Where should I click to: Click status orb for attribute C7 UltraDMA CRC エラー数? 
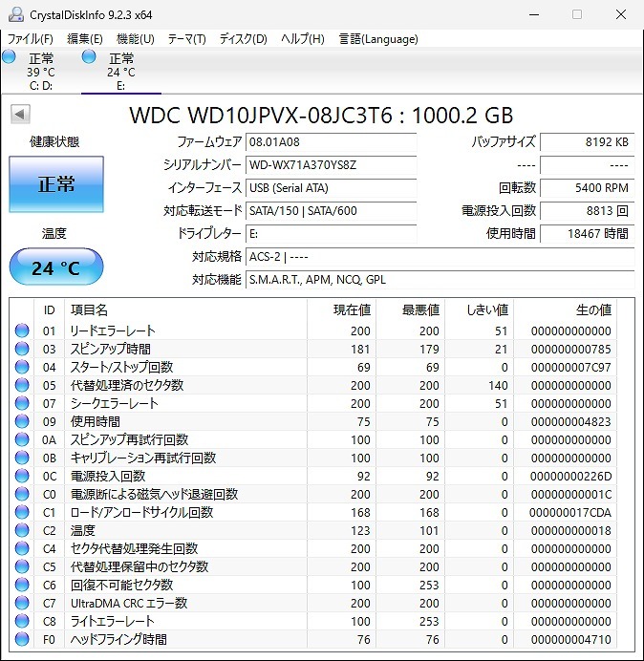click(x=22, y=603)
